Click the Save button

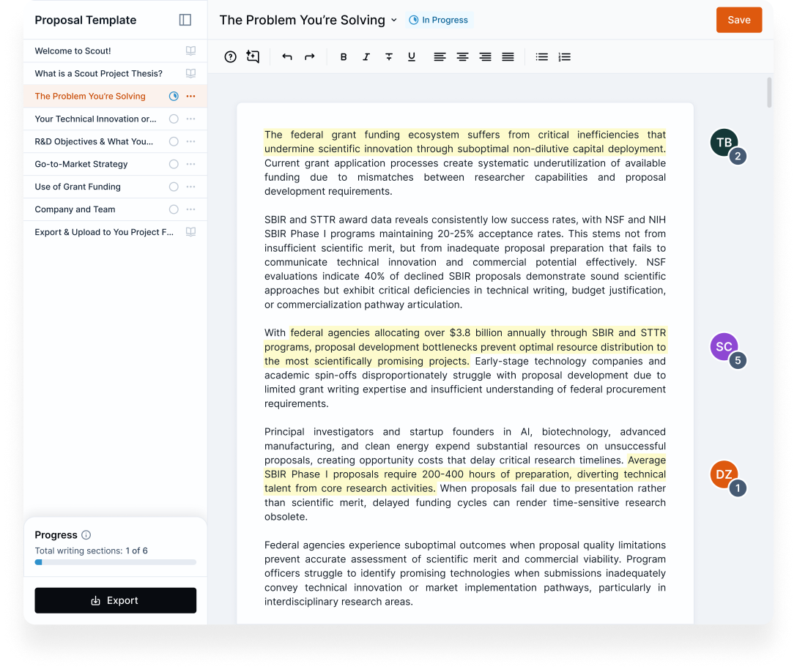point(738,20)
